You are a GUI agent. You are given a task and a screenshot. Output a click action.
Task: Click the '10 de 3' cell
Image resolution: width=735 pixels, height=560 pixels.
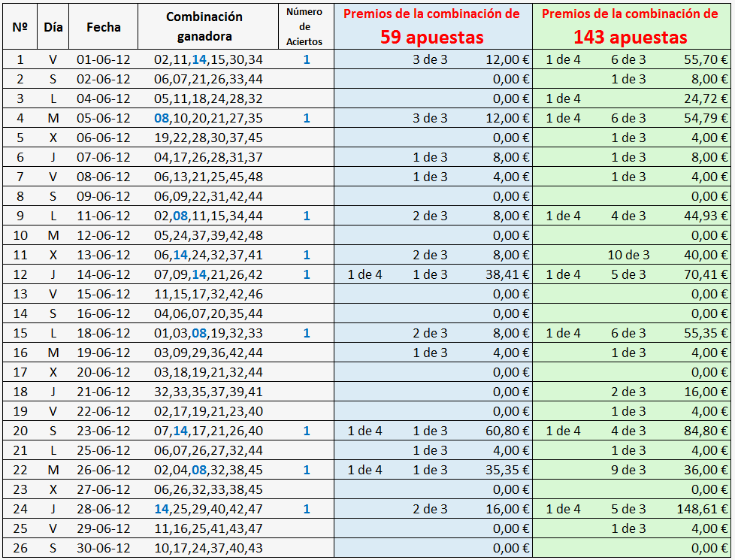coord(628,255)
